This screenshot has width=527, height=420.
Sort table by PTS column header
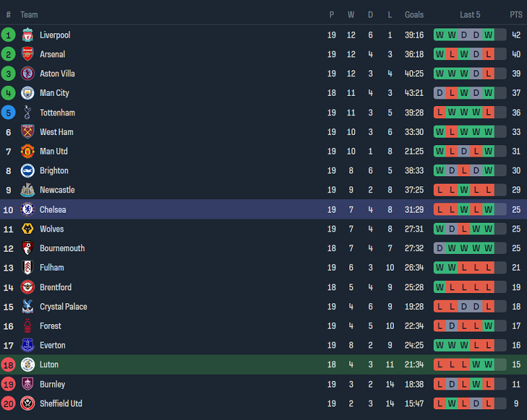pyautogui.click(x=516, y=15)
